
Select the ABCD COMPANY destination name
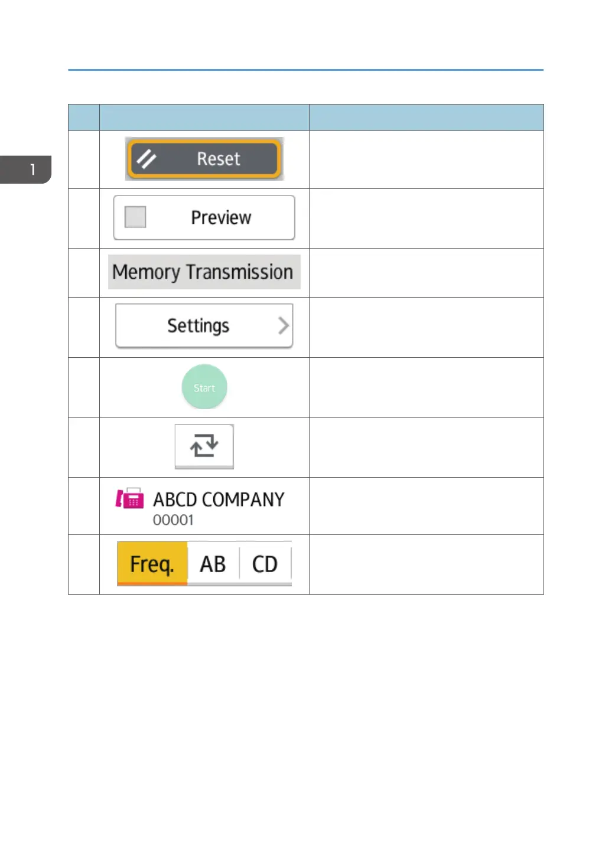219,500
